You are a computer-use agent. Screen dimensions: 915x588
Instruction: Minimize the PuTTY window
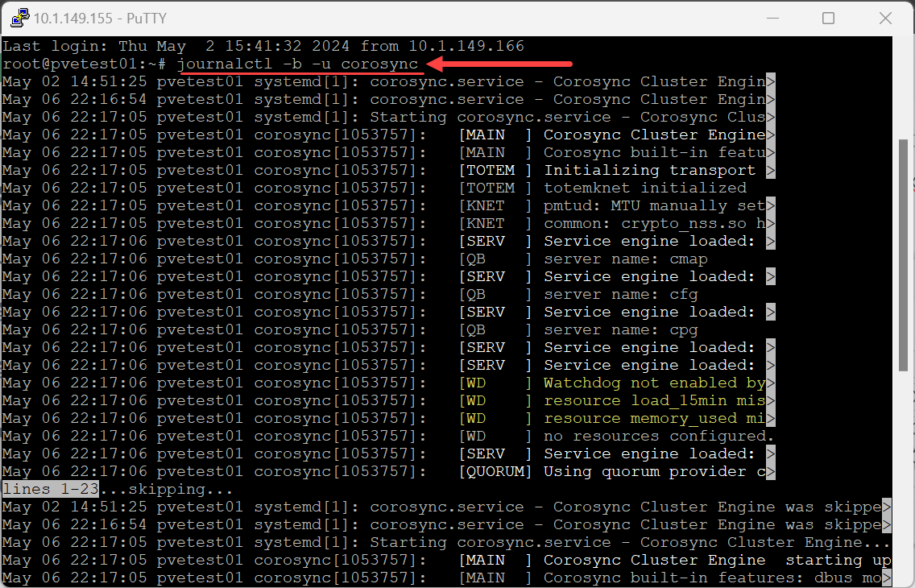pos(772,18)
